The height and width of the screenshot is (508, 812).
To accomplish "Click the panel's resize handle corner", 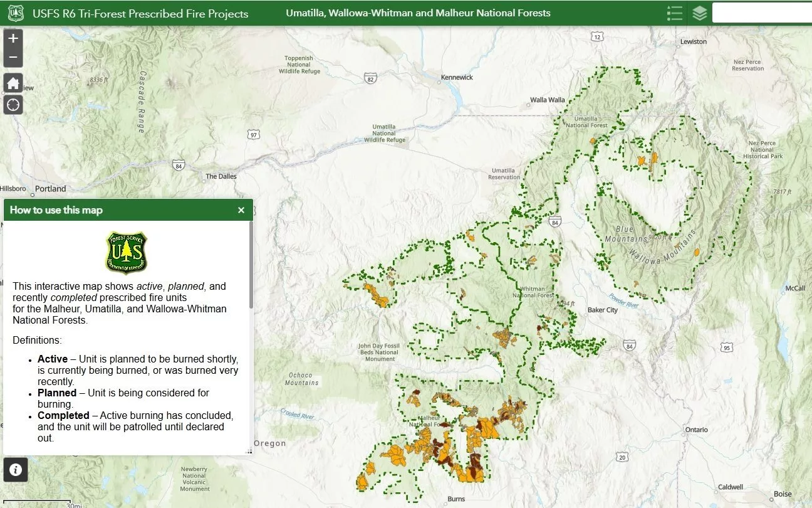I will pos(249,451).
